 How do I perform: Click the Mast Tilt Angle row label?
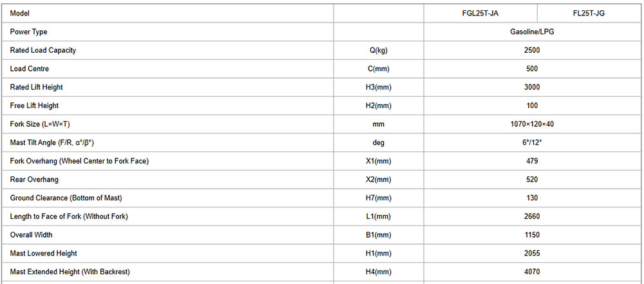tap(57, 142)
